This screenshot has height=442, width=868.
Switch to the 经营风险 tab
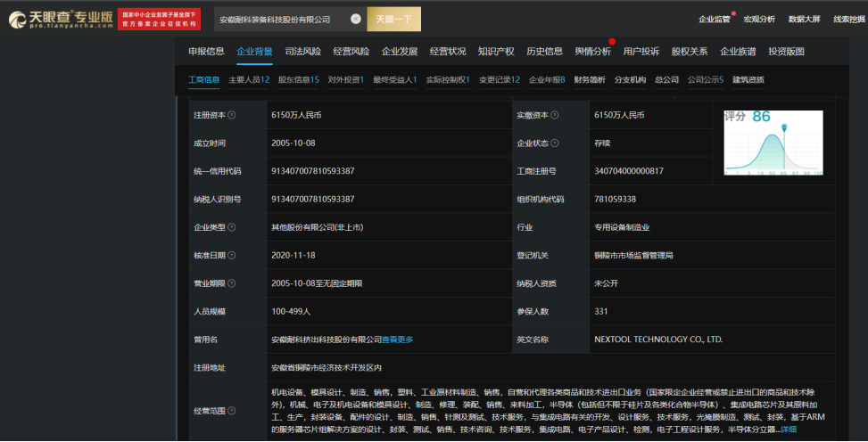pos(351,52)
